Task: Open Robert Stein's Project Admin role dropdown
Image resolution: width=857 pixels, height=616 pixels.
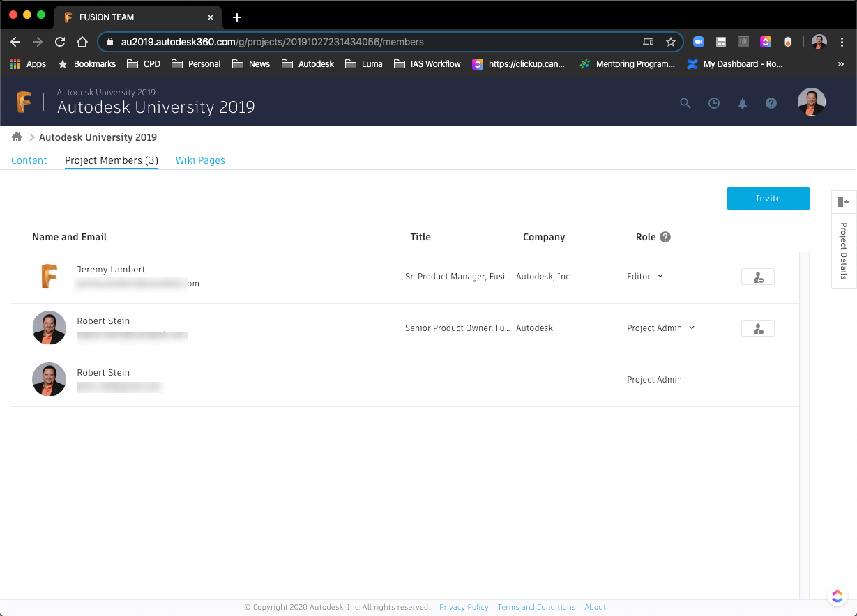Action: click(x=660, y=328)
